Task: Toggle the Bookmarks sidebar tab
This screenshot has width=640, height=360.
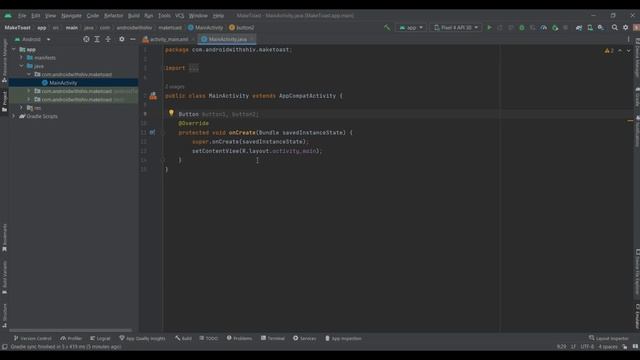Action: click(4, 238)
